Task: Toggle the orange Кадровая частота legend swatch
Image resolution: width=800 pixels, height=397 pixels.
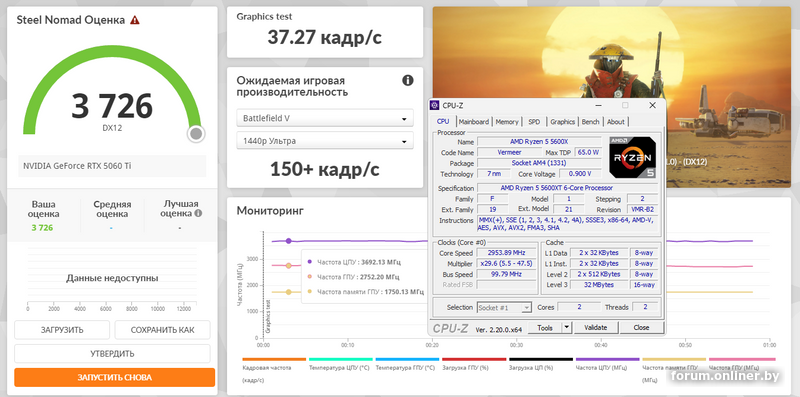Action: [274, 359]
